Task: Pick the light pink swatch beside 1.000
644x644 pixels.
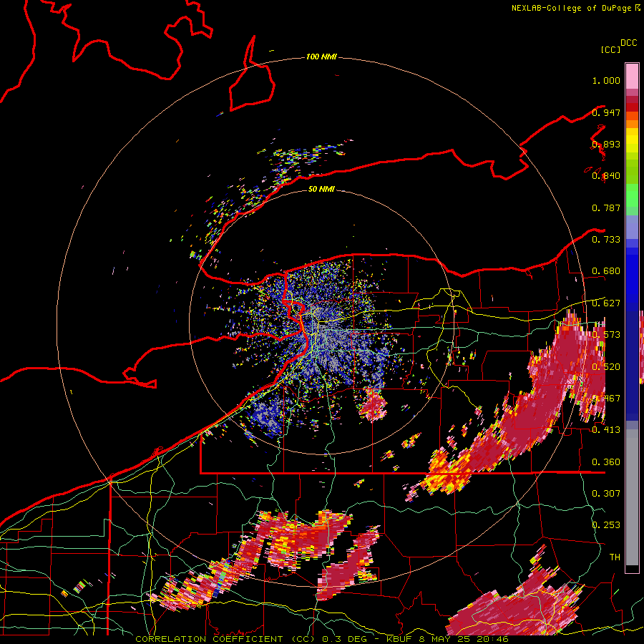Action: [x=632, y=76]
